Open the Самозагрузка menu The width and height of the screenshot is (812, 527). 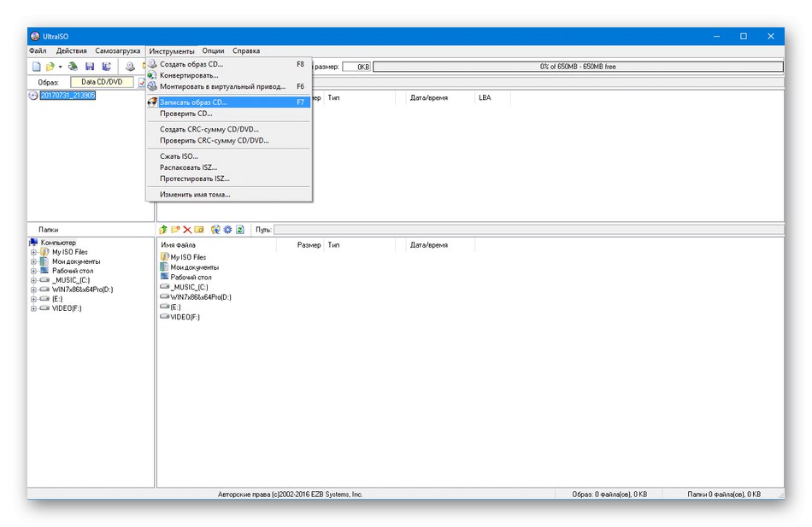click(118, 50)
